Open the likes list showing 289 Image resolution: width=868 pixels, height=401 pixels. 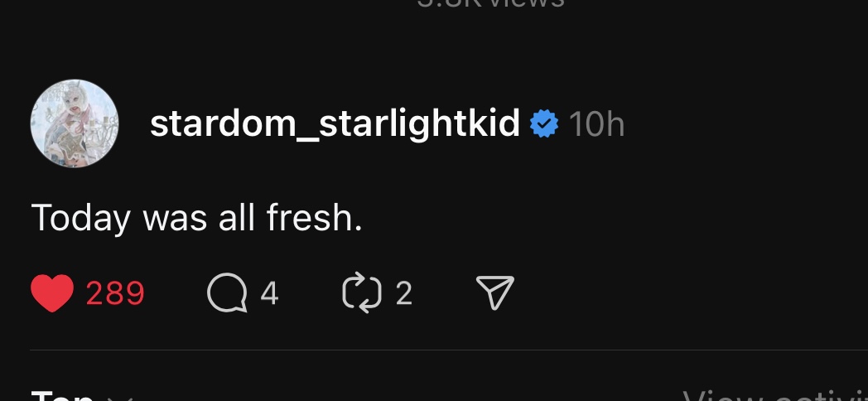[115, 293]
